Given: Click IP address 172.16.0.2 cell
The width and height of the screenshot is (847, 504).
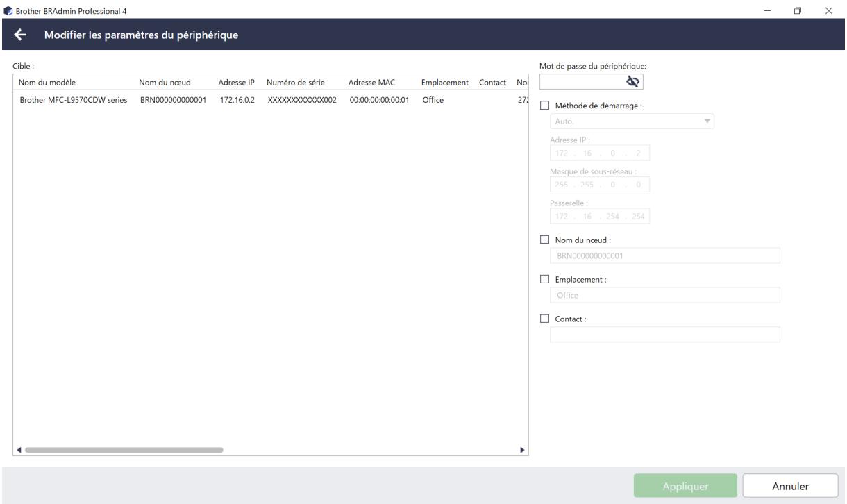Looking at the screenshot, I should click(x=238, y=100).
